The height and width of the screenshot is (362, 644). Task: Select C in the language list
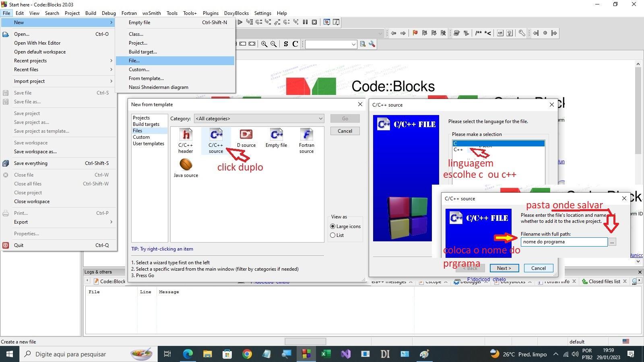(498, 143)
